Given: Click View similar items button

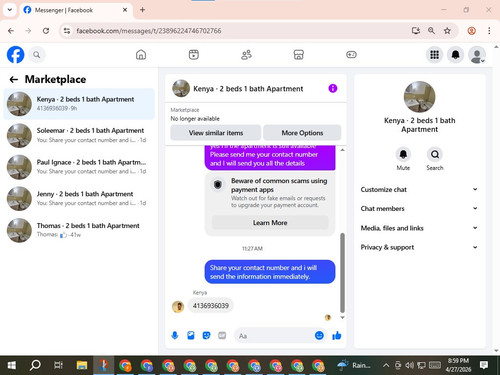Looking at the screenshot, I should (x=216, y=133).
